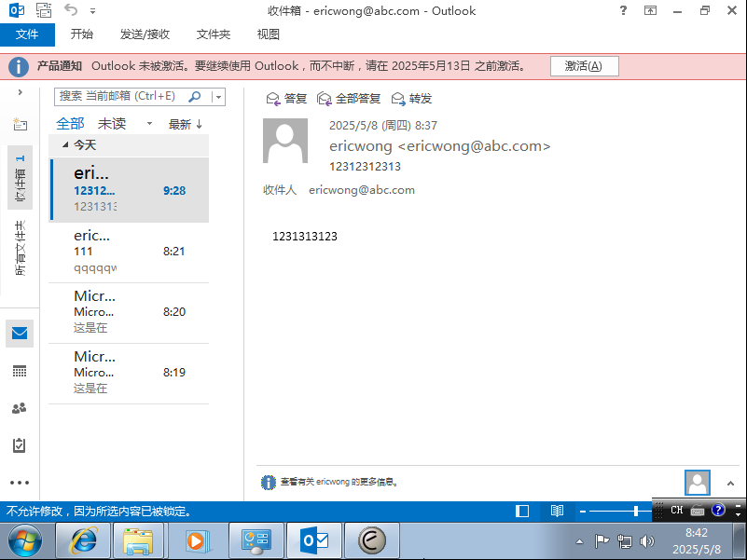This screenshot has width=747, height=560.
Task: Click the magnifier search icon
Action: pos(195,97)
